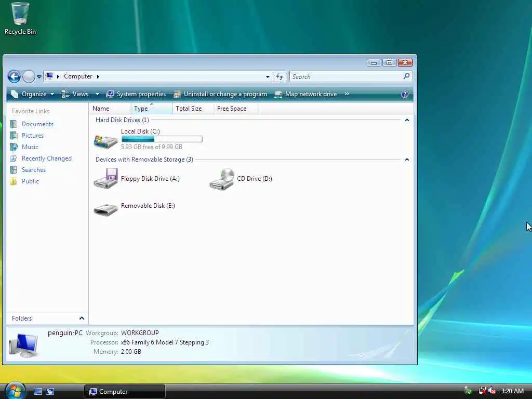
Task: Select the Local Disk (C:) drive icon
Action: (105, 141)
